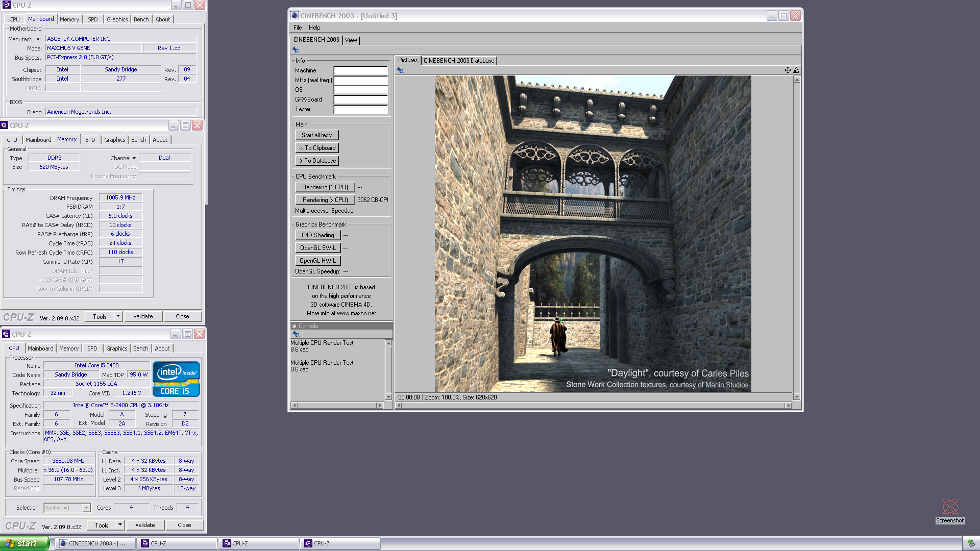Click picture vertical scrollbar down arrow
980x551 pixels.
tap(797, 397)
